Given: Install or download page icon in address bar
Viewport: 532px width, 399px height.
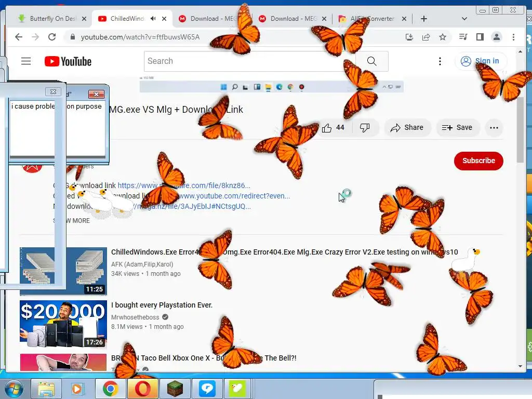Looking at the screenshot, I should pos(409,37).
